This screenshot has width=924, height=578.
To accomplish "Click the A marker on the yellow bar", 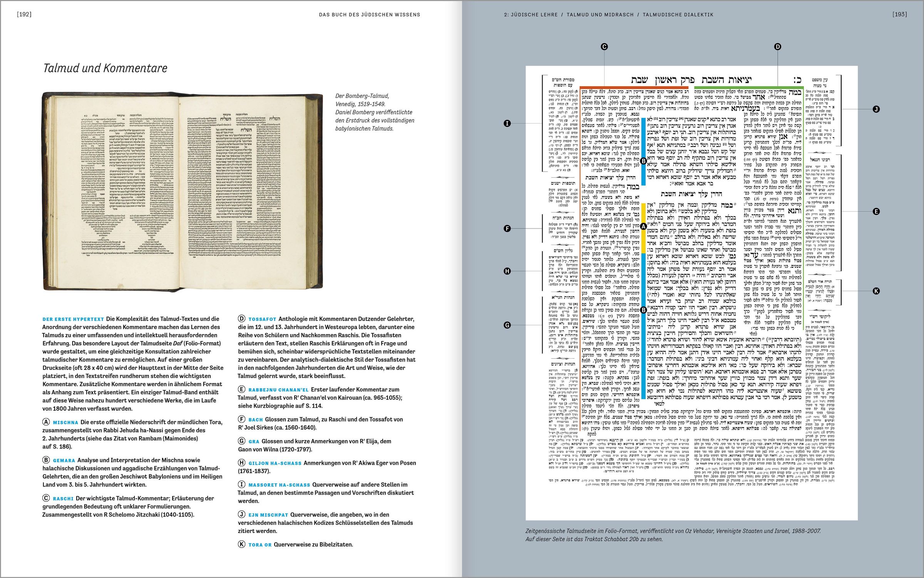I will coord(643,227).
